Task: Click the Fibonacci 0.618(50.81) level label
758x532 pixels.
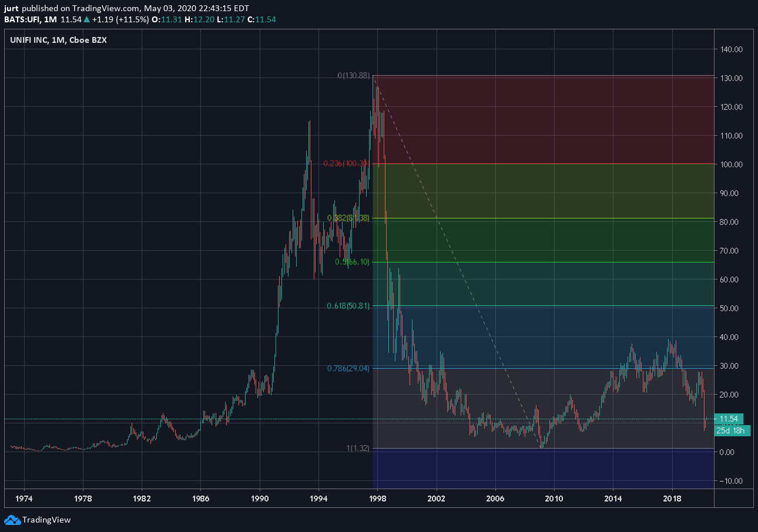Action: pos(348,305)
